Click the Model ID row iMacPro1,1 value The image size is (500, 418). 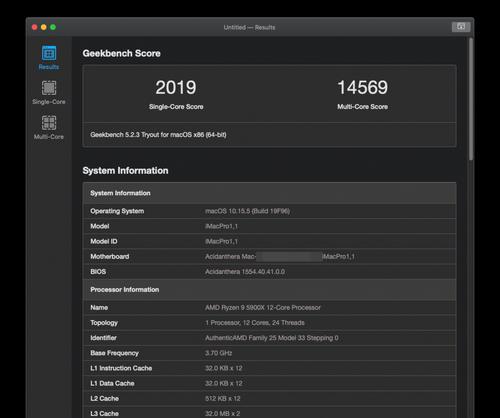pyautogui.click(x=221, y=241)
